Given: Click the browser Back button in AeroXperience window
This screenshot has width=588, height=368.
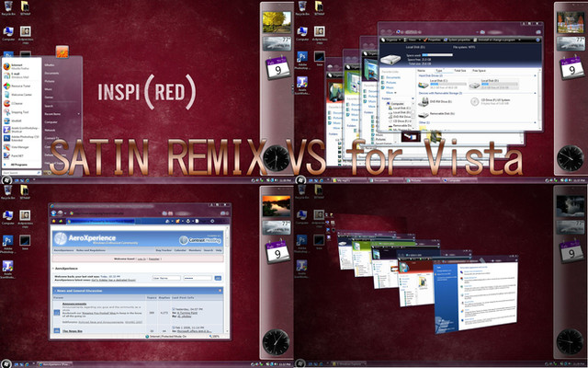Looking at the screenshot, I should [x=53, y=213].
